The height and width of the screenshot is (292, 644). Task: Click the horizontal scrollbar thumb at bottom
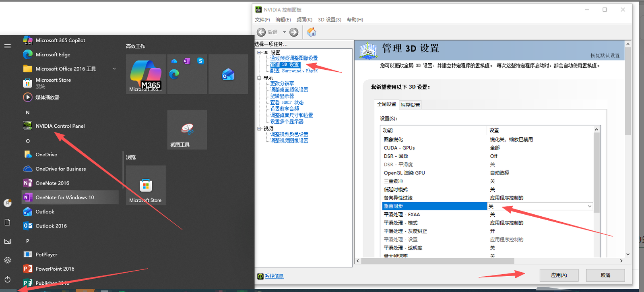(x=438, y=261)
